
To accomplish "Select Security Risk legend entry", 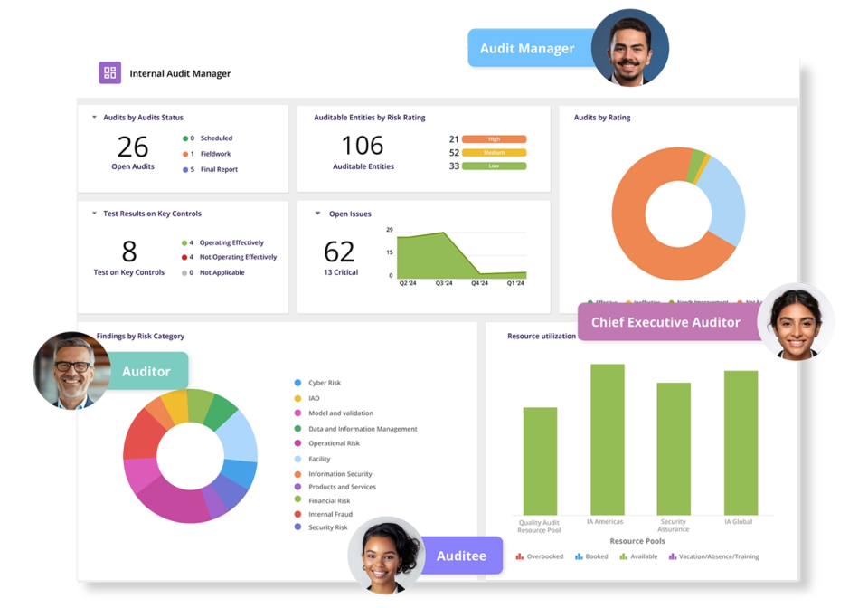I will 321,527.
